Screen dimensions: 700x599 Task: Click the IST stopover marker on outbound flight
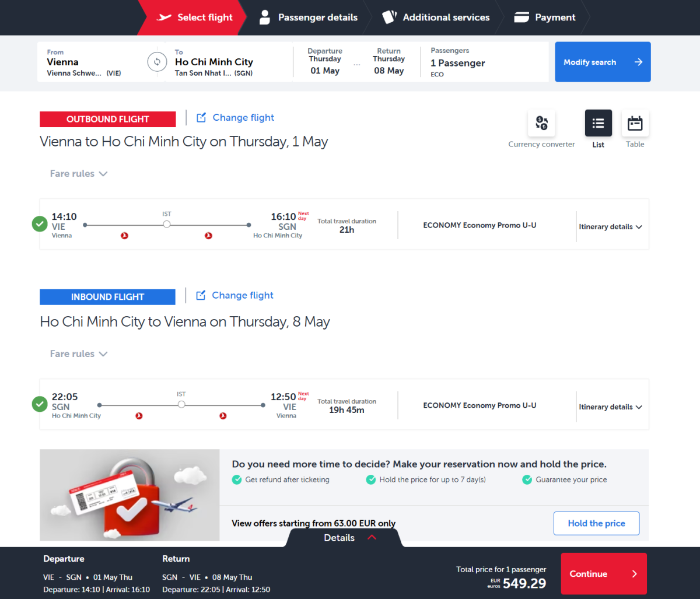coord(167,224)
